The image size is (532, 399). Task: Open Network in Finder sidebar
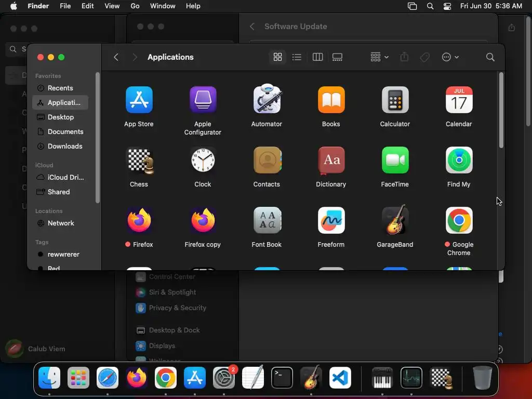click(60, 223)
